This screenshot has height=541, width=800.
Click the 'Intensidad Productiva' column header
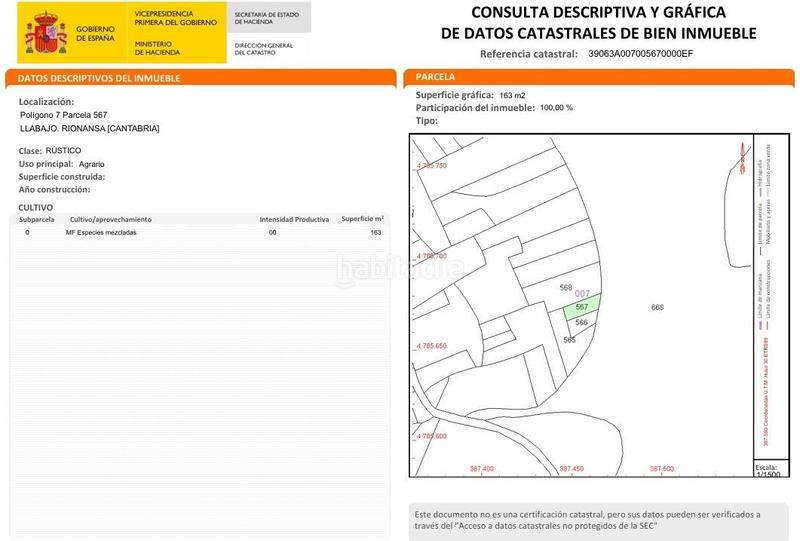294,219
